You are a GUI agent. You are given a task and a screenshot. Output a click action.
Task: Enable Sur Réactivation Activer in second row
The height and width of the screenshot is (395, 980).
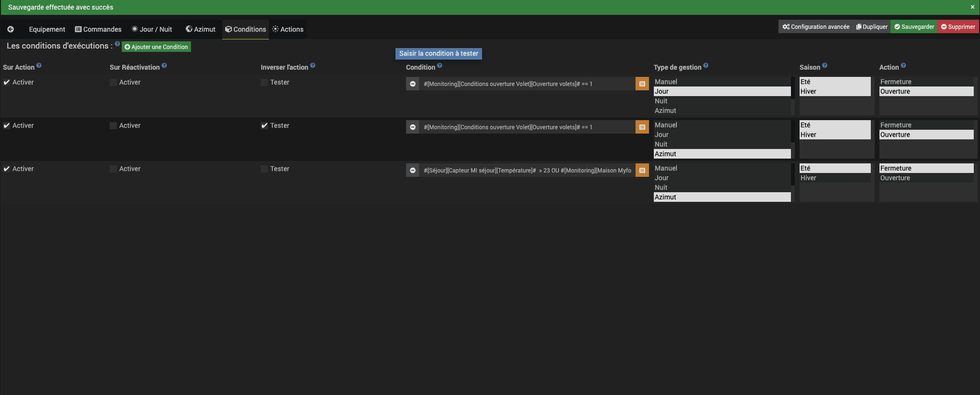click(114, 125)
